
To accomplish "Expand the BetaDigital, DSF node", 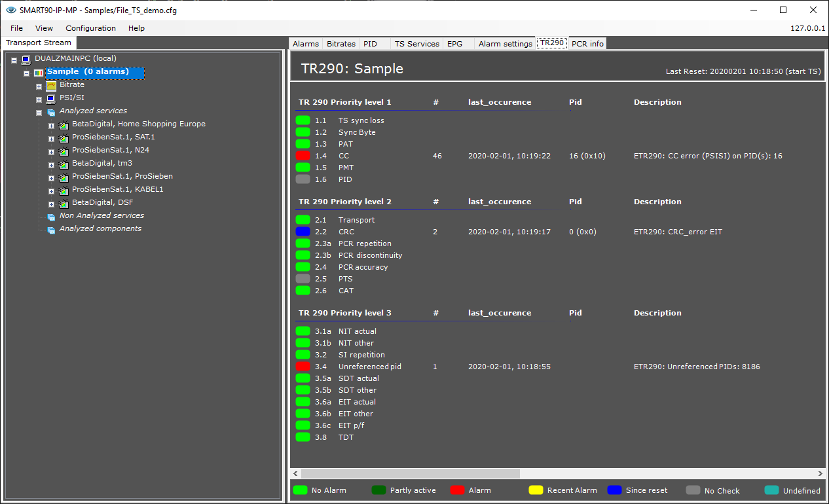I will click(x=52, y=204).
